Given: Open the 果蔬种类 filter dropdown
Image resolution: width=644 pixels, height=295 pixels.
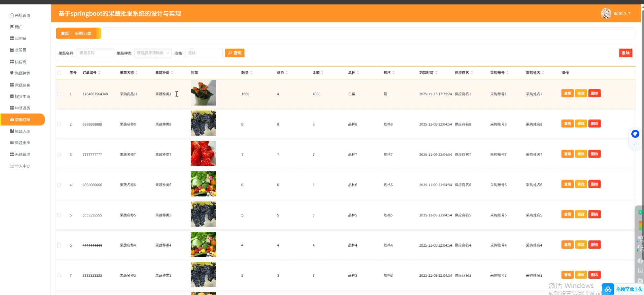Looking at the screenshot, I should click(153, 53).
